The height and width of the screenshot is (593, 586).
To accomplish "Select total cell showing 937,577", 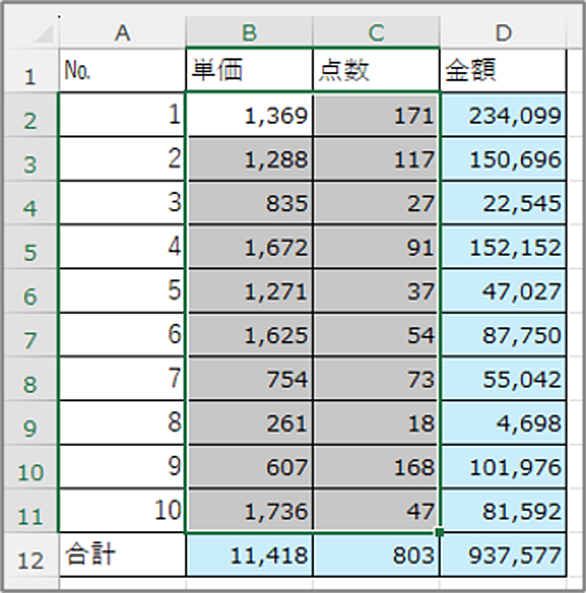I will pyautogui.click(x=503, y=555).
